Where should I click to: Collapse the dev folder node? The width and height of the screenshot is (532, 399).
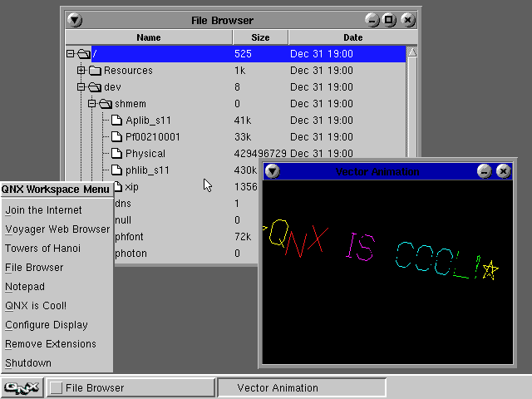tap(81, 86)
